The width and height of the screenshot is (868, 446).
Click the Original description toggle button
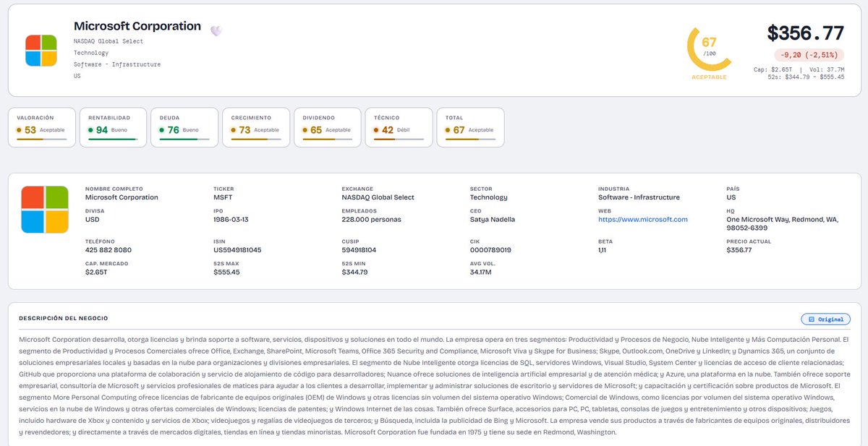pos(825,319)
